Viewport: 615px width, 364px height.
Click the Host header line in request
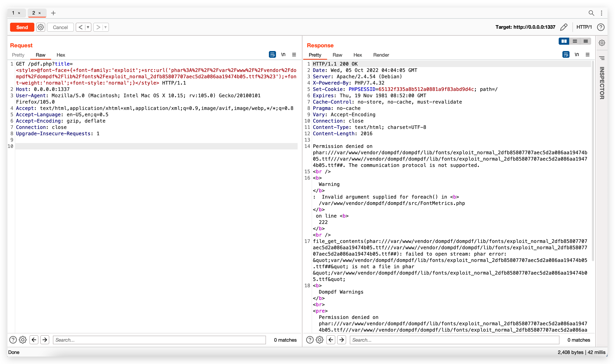(x=43, y=89)
